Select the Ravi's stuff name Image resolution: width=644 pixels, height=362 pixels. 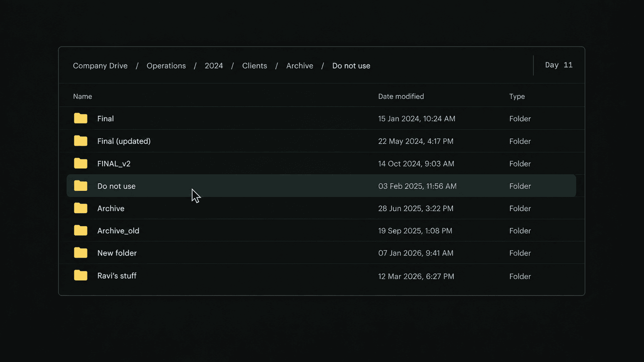[117, 276]
